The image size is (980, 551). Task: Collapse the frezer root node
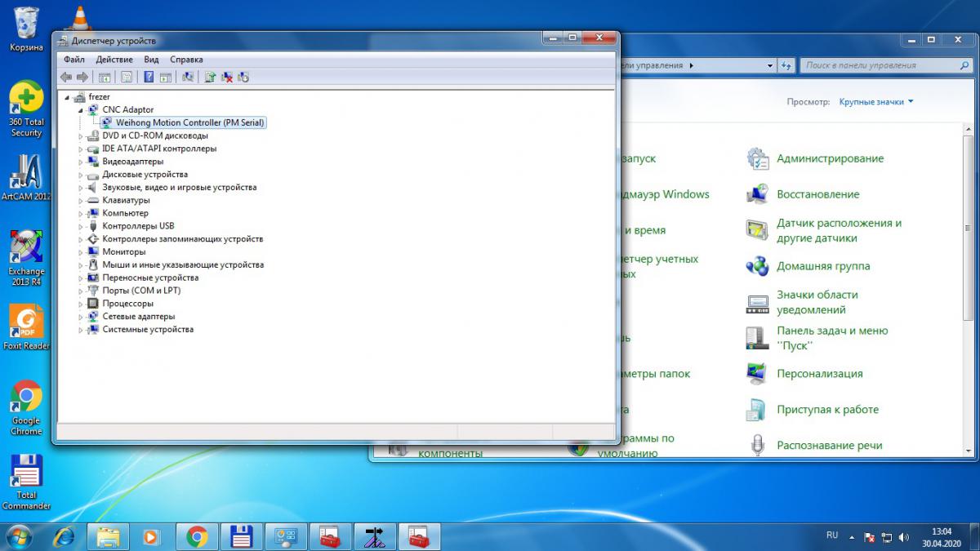(x=67, y=97)
